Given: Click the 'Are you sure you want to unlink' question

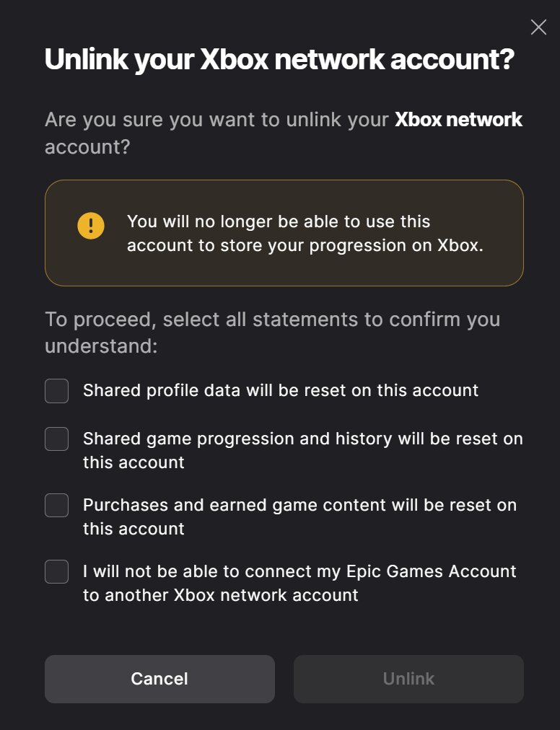Looking at the screenshot, I should coord(216,120).
